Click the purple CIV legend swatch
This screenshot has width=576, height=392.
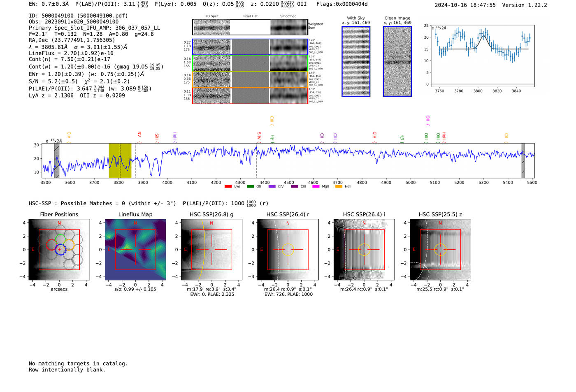click(x=272, y=186)
